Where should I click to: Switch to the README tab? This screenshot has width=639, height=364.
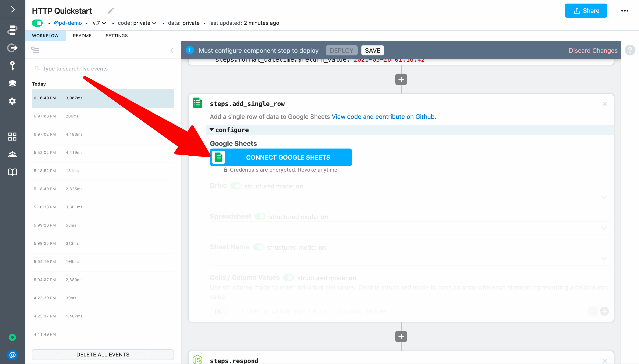[82, 36]
